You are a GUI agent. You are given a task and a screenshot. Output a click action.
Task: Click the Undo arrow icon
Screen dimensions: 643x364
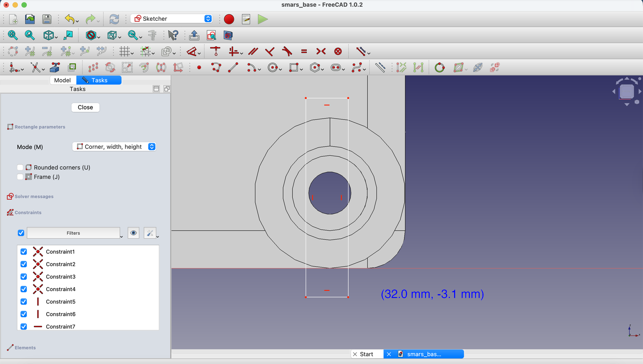[x=69, y=19]
